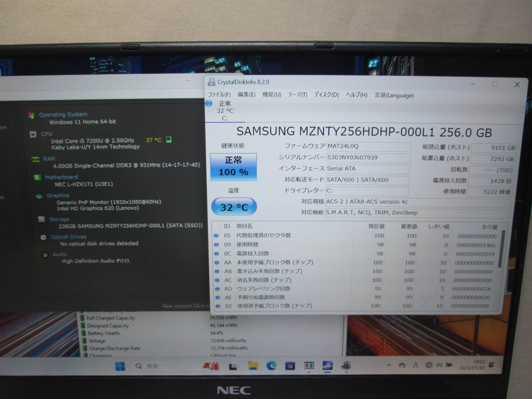Switch to the CrystalDiskInfo taskbar icon
The width and height of the screenshot is (532, 399).
(x=328, y=366)
